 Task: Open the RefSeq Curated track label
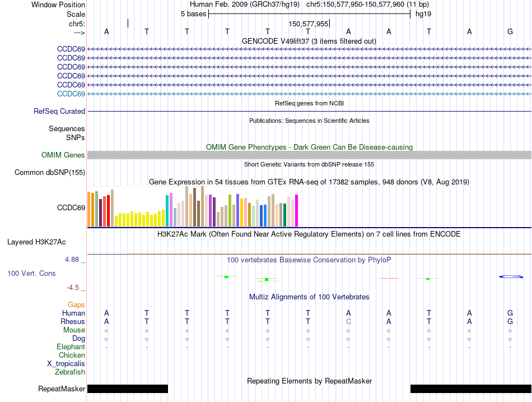pos(59,111)
